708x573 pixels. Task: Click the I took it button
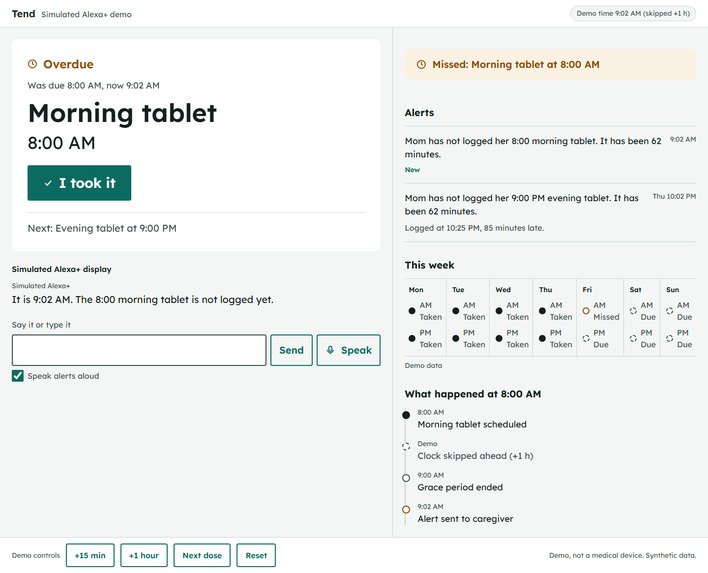[79, 183]
